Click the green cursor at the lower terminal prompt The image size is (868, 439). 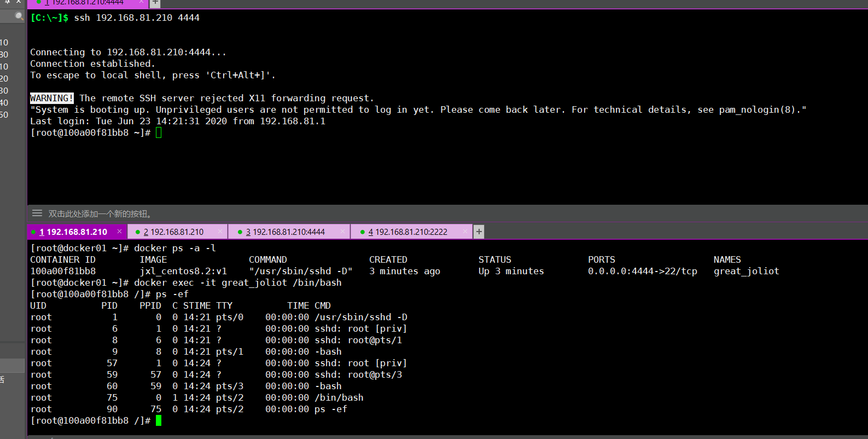159,420
